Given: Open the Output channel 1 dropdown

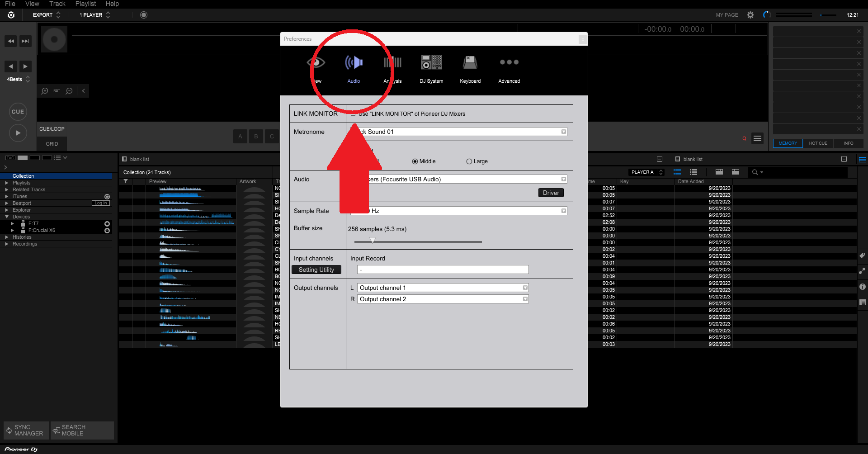Looking at the screenshot, I should click(x=524, y=287).
